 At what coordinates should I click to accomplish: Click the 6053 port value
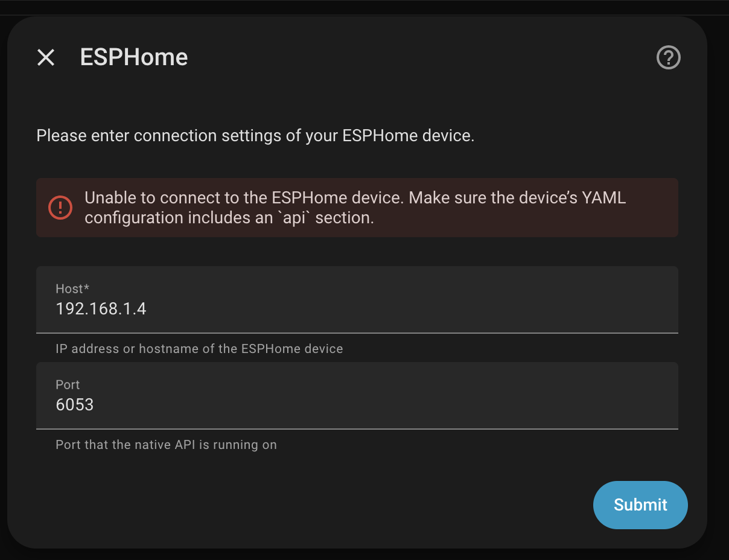[75, 404]
